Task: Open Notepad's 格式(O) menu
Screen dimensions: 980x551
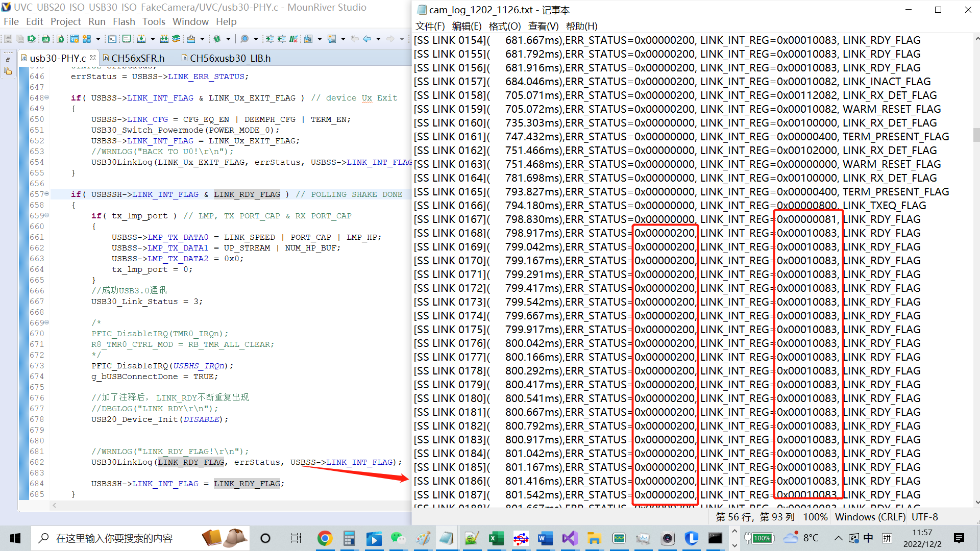Action: (x=505, y=26)
